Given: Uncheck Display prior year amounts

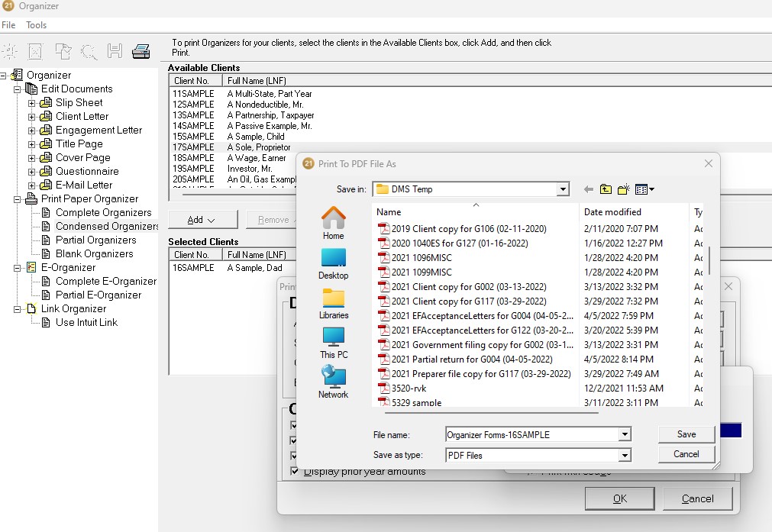Looking at the screenshot, I should click(294, 472).
